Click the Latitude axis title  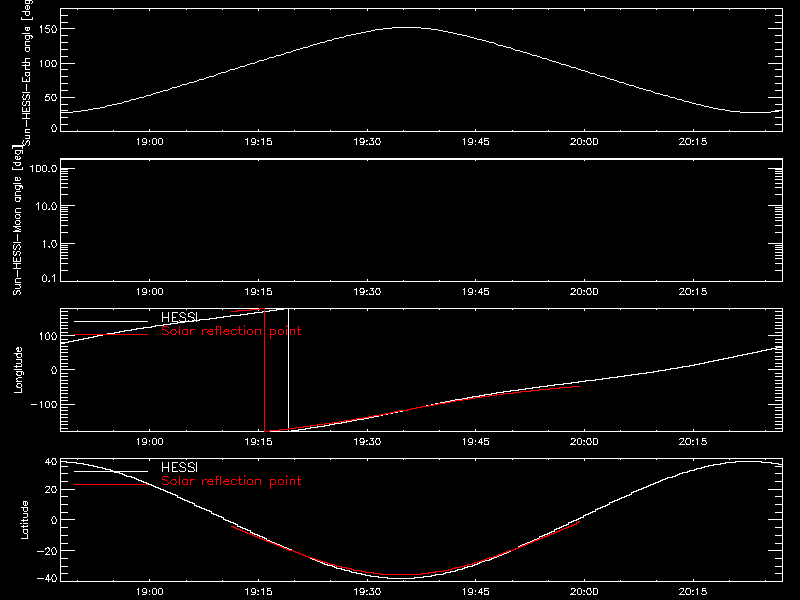click(24, 520)
